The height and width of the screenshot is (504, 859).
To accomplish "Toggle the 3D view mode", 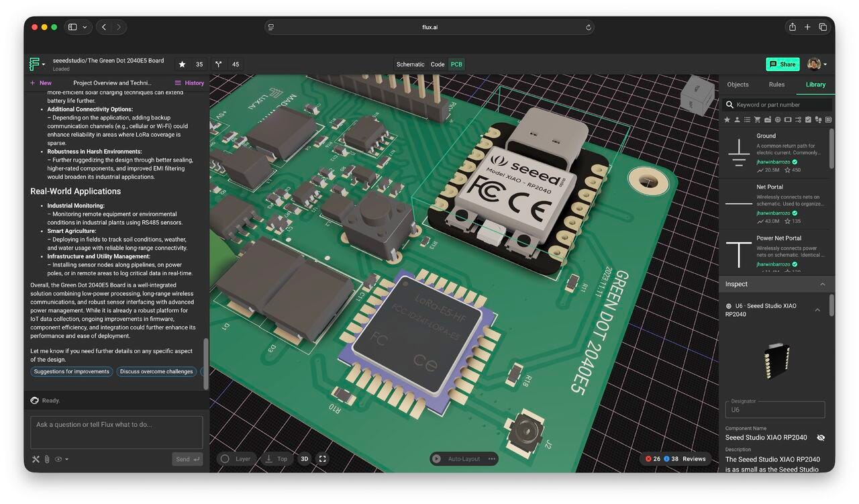I will click(x=304, y=459).
